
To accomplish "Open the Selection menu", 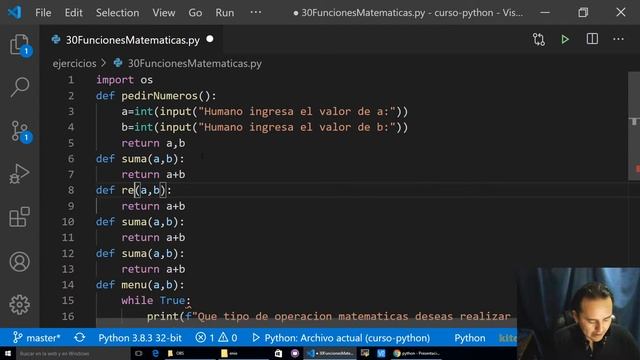I will (x=118, y=13).
